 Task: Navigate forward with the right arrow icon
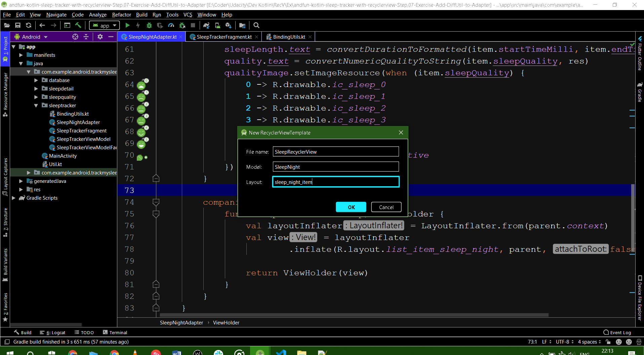[x=53, y=25]
